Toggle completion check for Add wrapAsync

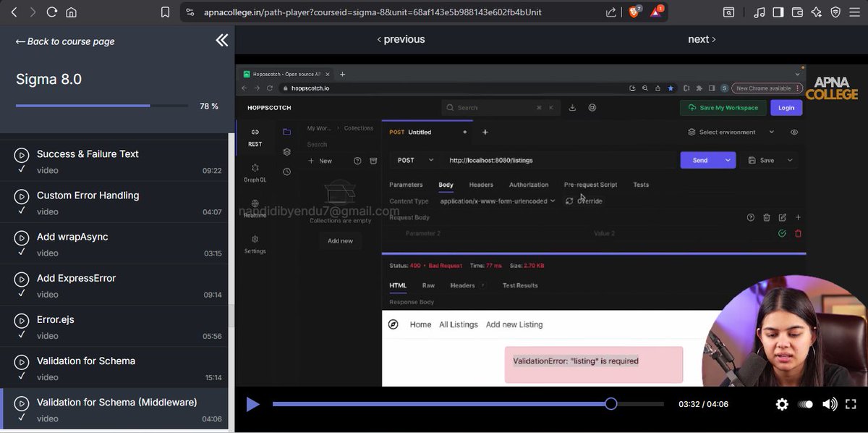point(22,251)
